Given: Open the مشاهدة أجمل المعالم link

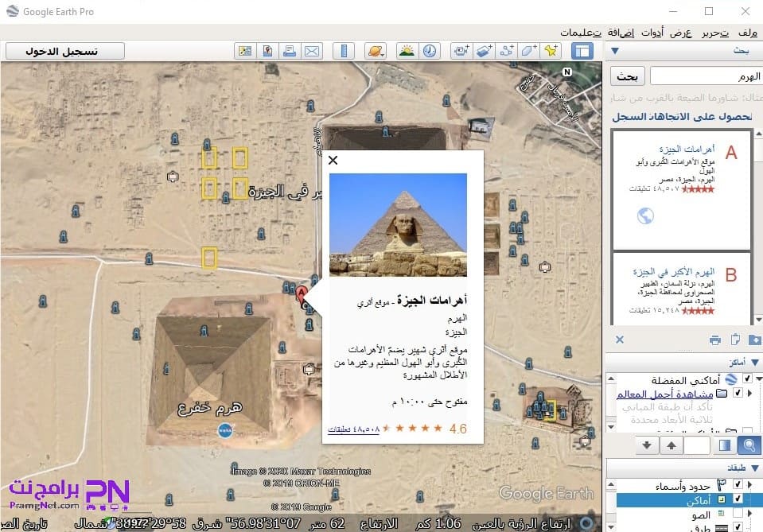Looking at the screenshot, I should point(664,394).
